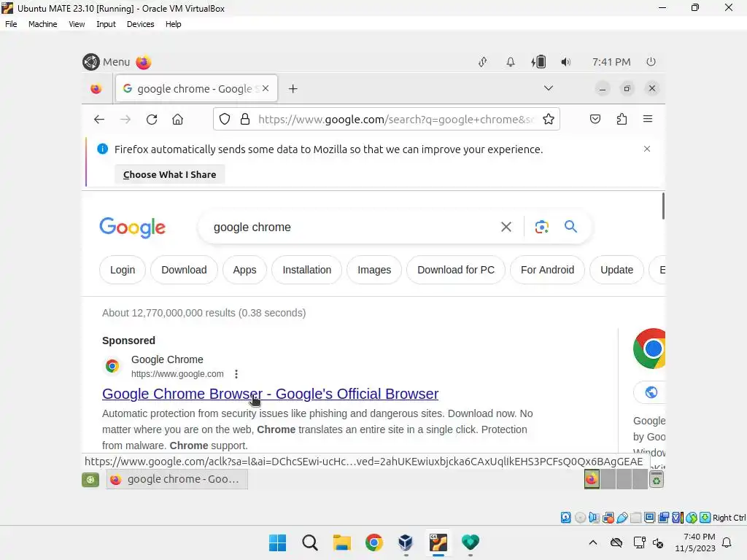
Task: Click the show desktop button in bottom panel
Action: click(x=90, y=480)
